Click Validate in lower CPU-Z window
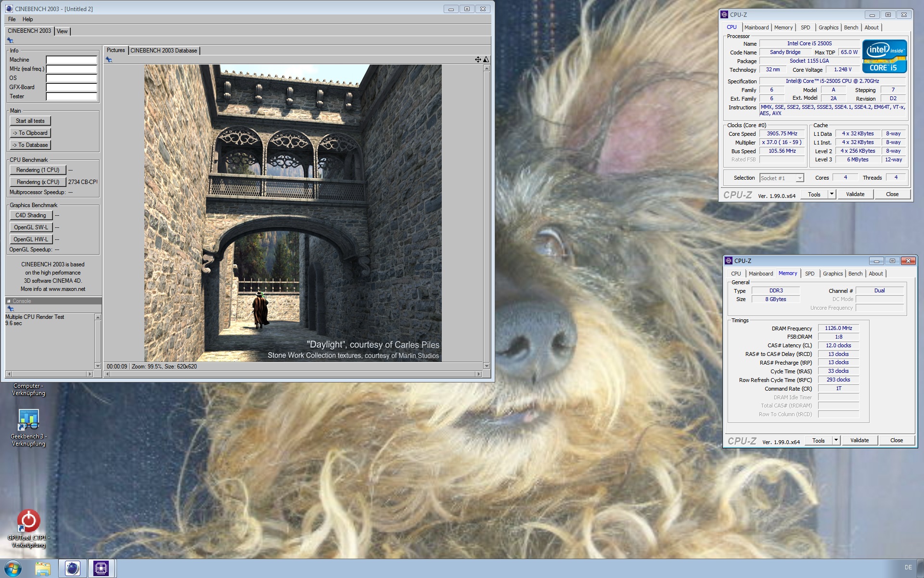This screenshot has width=924, height=578. tap(860, 440)
